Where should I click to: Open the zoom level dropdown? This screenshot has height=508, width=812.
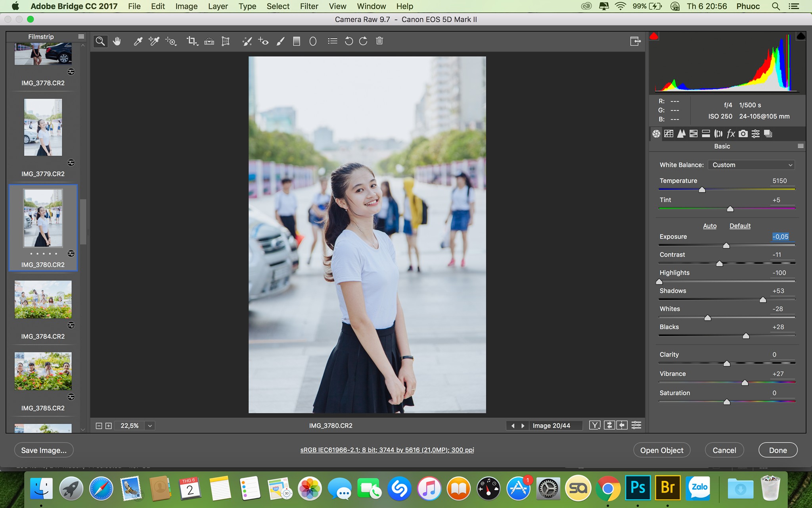[x=150, y=426]
